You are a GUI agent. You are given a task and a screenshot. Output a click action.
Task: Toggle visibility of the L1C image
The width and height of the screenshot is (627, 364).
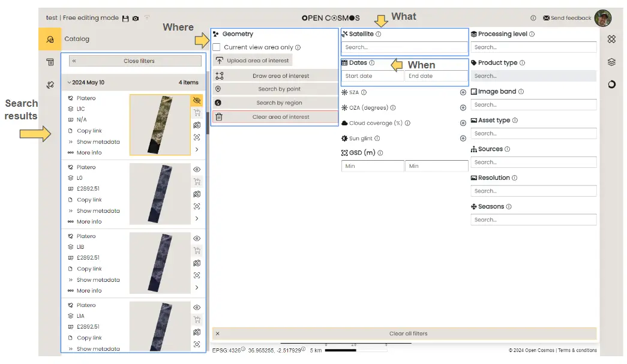coord(196,100)
